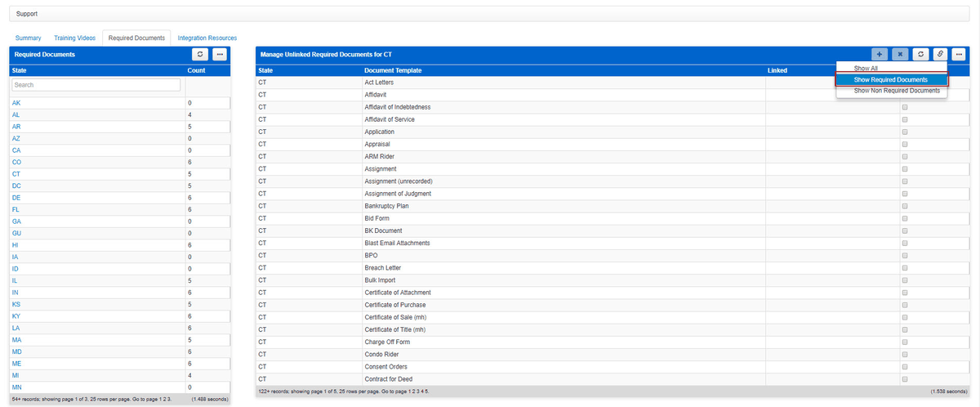Check the Bulk Import row checkbox
This screenshot has width=980, height=407.
tap(904, 280)
